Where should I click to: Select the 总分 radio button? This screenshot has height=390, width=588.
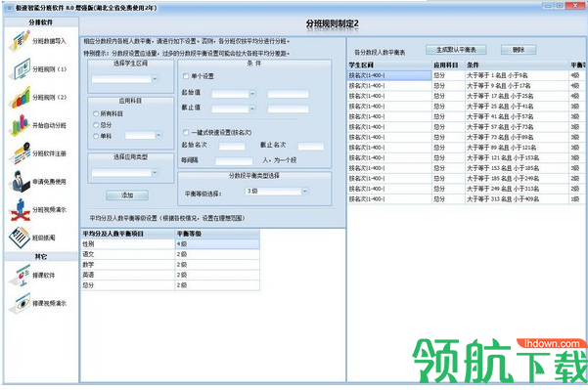tap(96, 125)
